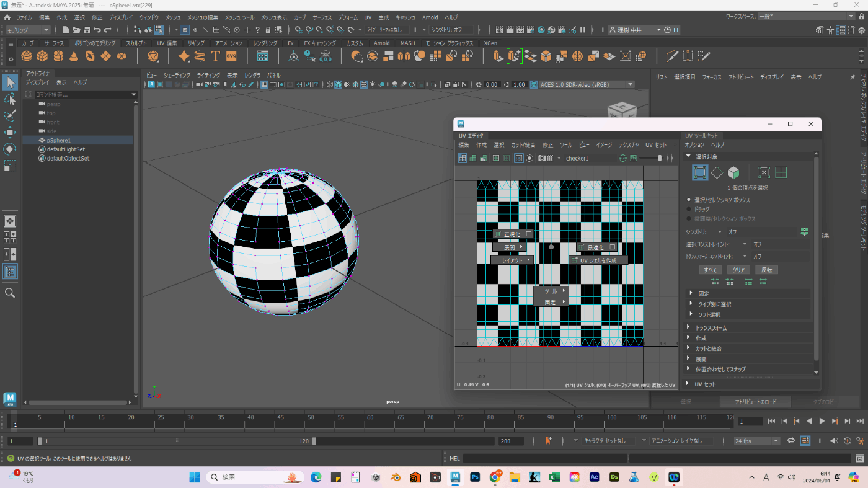Create a polygon plane from shelf
Viewport: 868px width, 488px height.
(106, 56)
